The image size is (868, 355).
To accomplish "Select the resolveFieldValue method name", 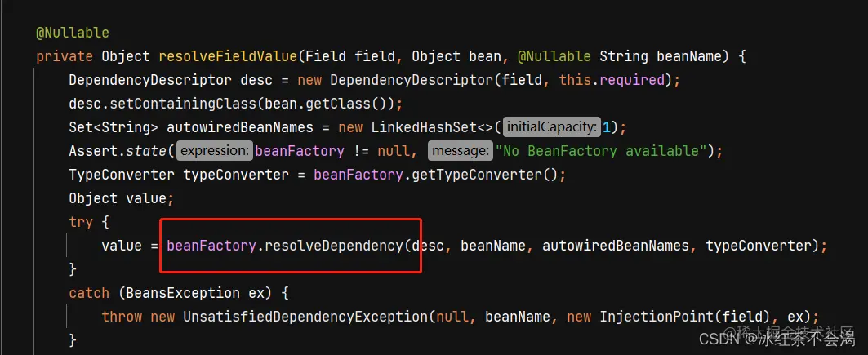I will 228,56.
